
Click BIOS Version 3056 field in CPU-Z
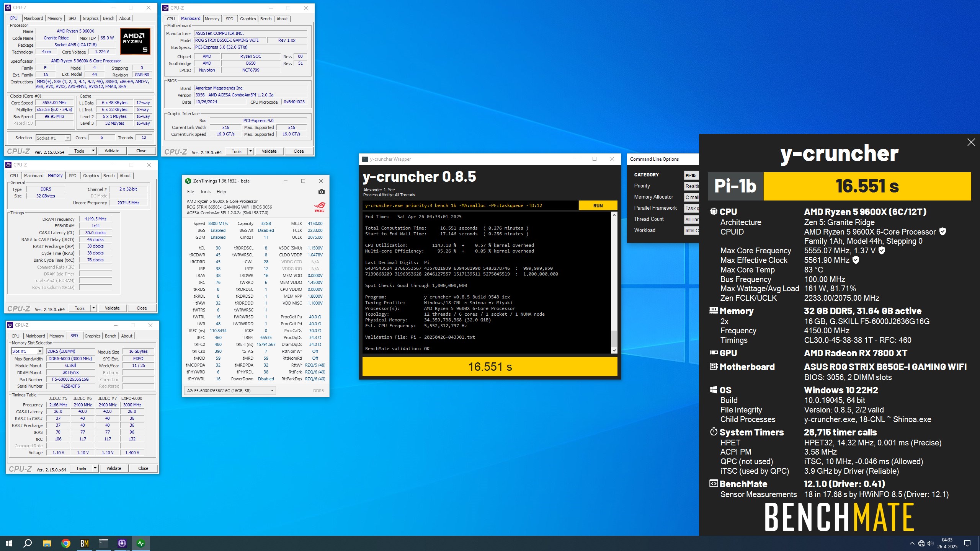click(x=251, y=95)
